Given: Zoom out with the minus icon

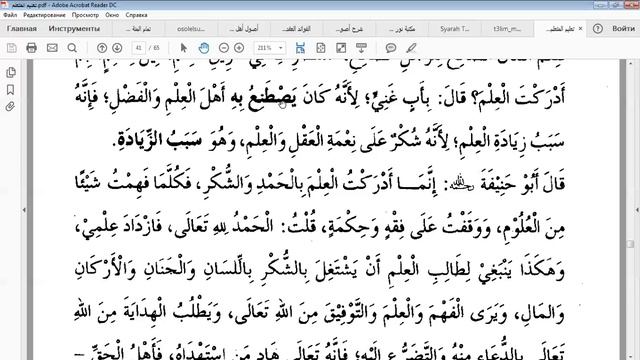Looking at the screenshot, I should click(x=224, y=48).
